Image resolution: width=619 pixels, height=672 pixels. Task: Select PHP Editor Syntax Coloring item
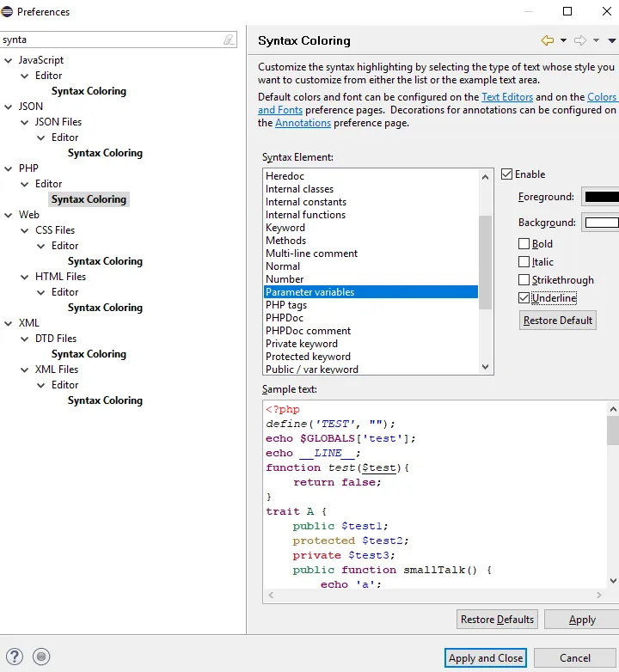(x=89, y=199)
